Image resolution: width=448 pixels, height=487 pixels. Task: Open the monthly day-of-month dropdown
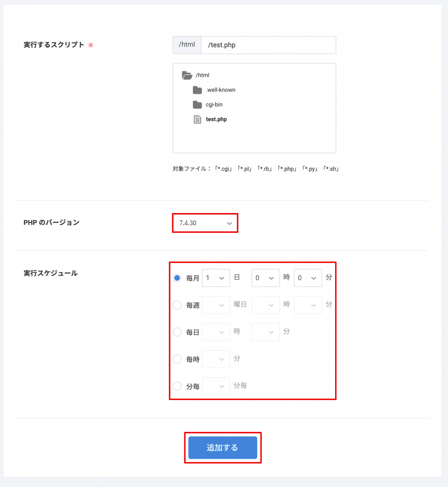pos(216,278)
